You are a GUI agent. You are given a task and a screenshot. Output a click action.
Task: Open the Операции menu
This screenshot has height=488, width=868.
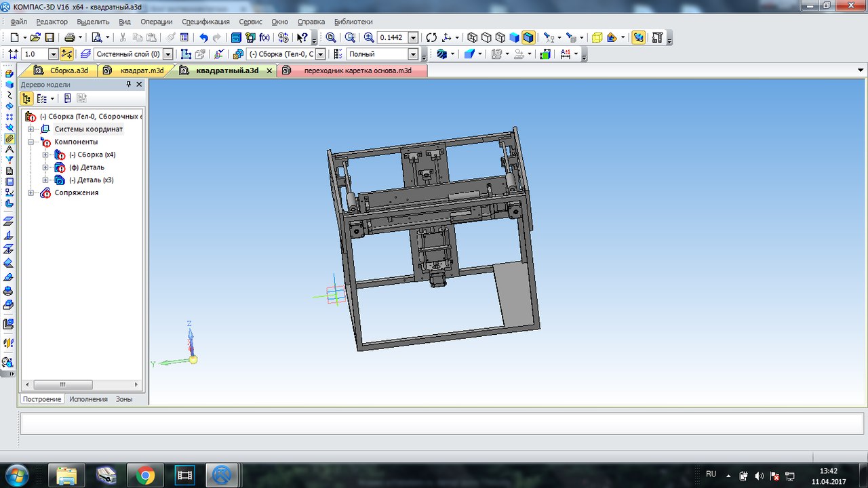156,22
